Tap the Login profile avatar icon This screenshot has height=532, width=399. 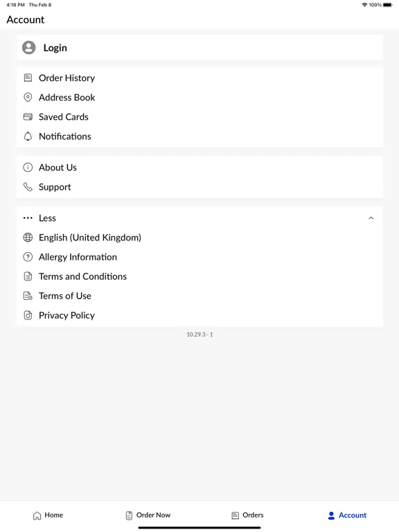[x=29, y=48]
